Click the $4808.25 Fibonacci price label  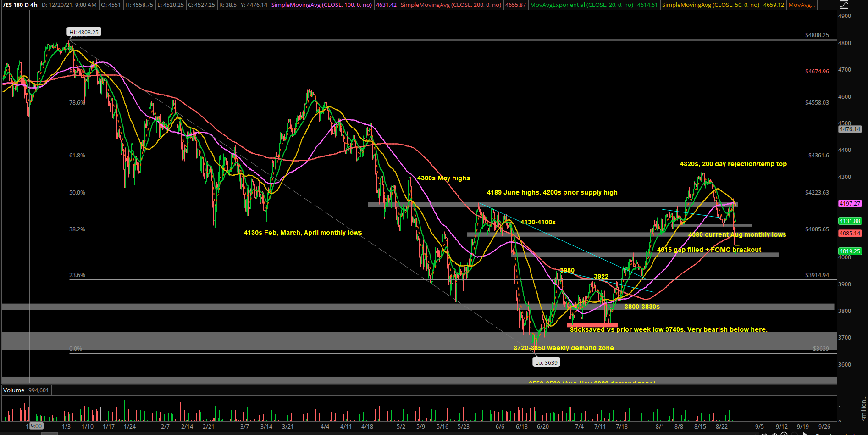[x=817, y=35]
